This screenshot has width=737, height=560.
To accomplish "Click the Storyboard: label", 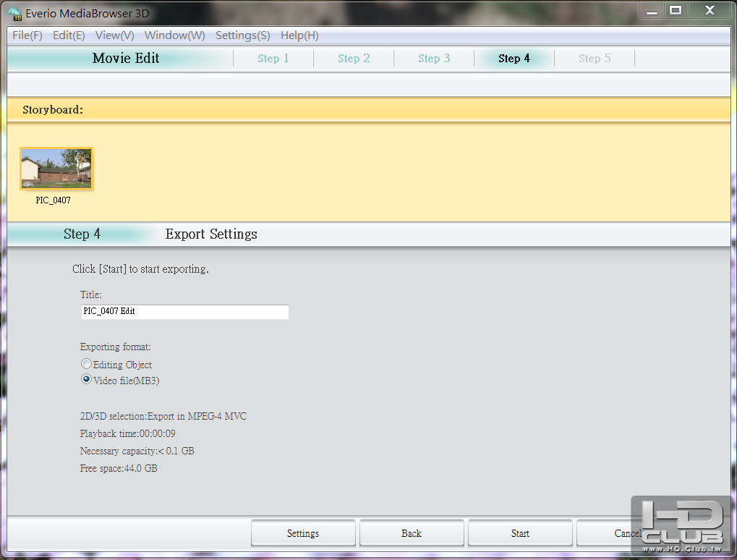I will tap(53, 110).
